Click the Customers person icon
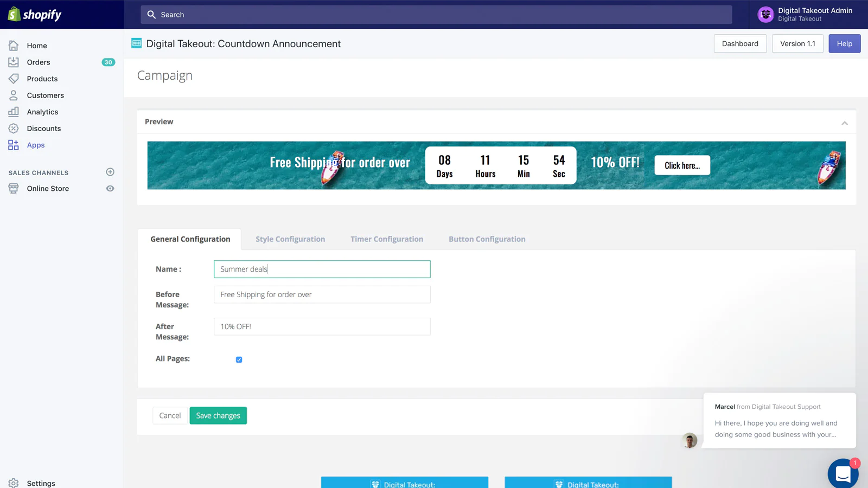868x488 pixels. click(x=14, y=95)
